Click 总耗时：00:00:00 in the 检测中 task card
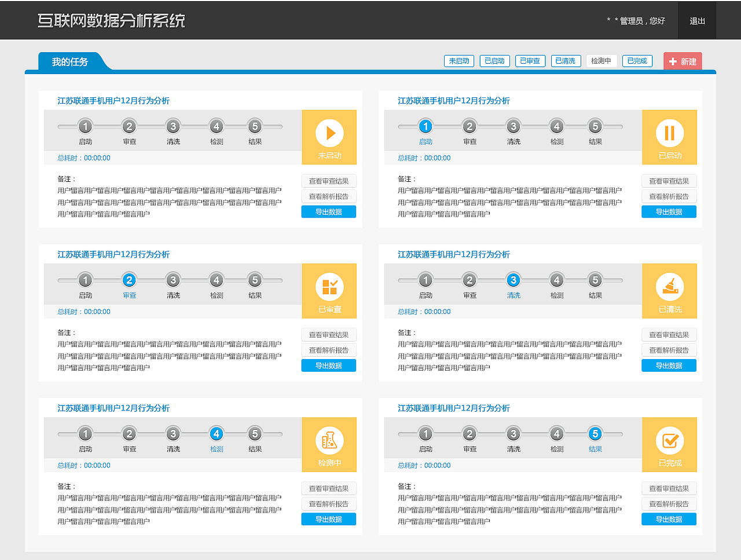The width and height of the screenshot is (741, 560). 84,466
